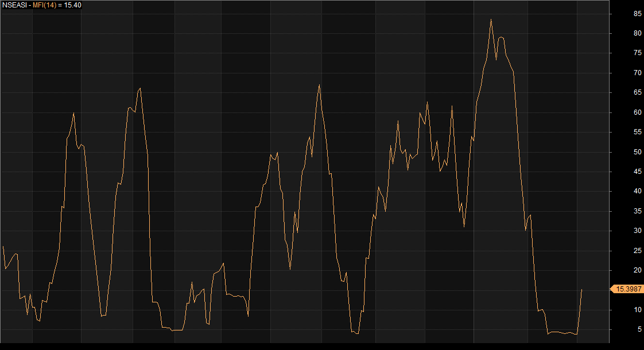Click the 15.40 indicator value in title
Viewport: 644px width, 350px height.
pyautogui.click(x=73, y=5)
